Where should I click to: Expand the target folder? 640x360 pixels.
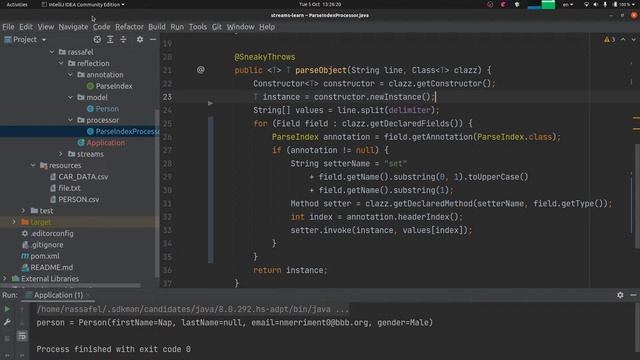[14, 222]
